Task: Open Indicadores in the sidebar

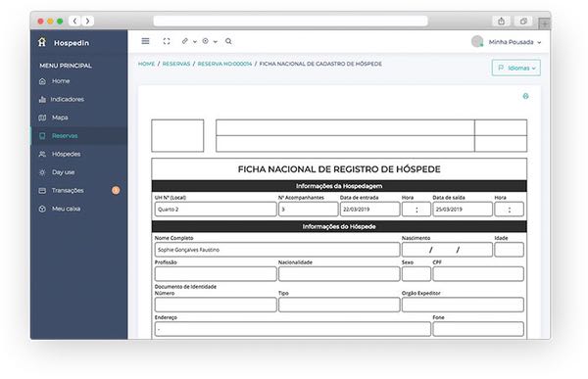Action: (78, 99)
